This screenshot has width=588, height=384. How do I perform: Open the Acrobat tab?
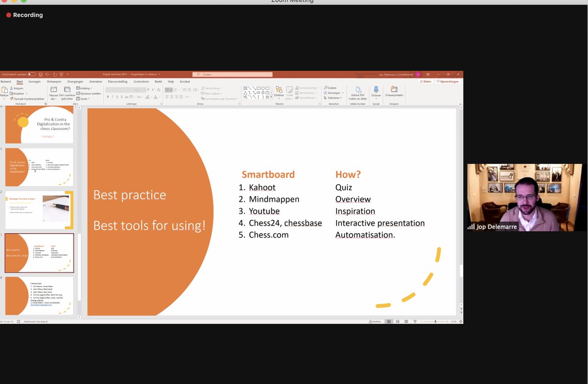point(185,82)
